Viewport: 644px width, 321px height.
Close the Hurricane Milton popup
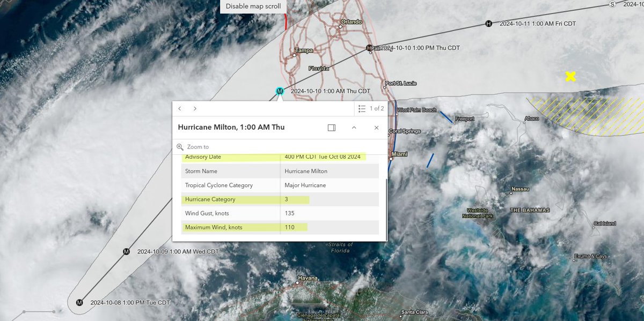pos(376,128)
